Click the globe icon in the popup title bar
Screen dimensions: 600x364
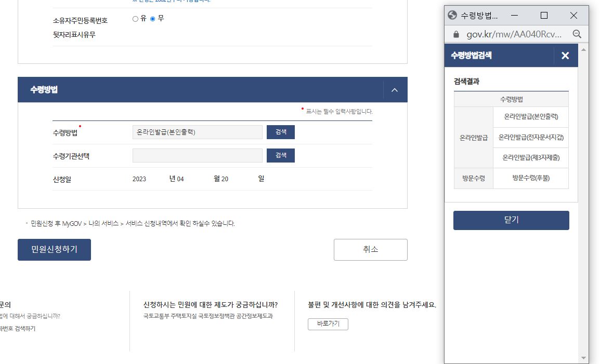pos(452,15)
